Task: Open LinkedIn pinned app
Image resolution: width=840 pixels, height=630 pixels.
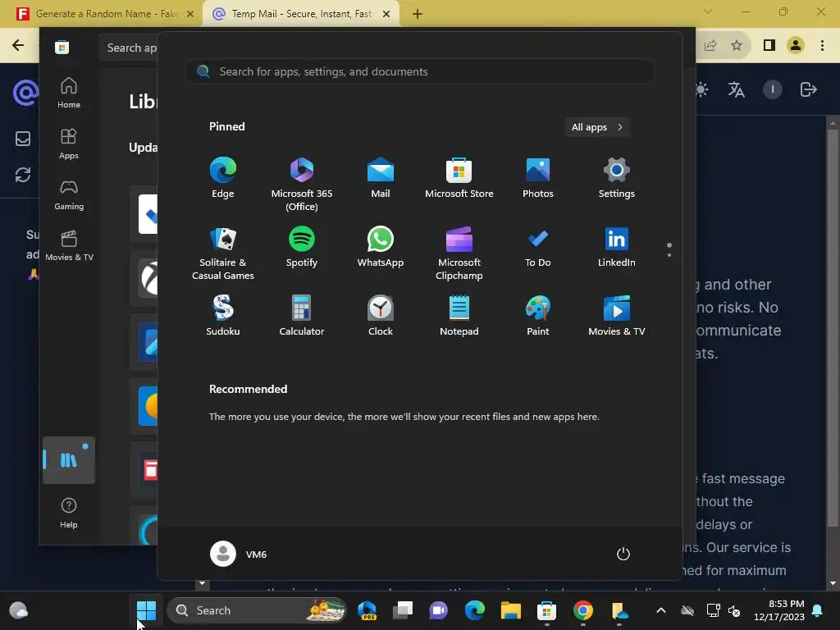Action: coord(617,247)
